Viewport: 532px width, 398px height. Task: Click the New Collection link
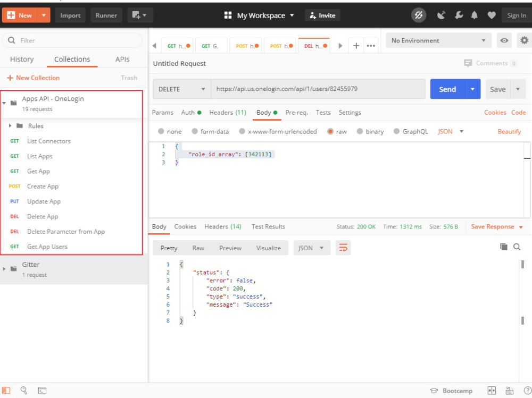point(33,78)
